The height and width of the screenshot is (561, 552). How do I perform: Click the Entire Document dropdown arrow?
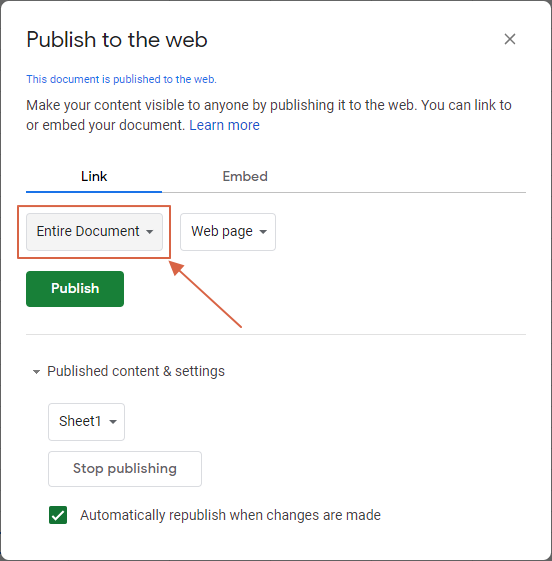tap(150, 232)
